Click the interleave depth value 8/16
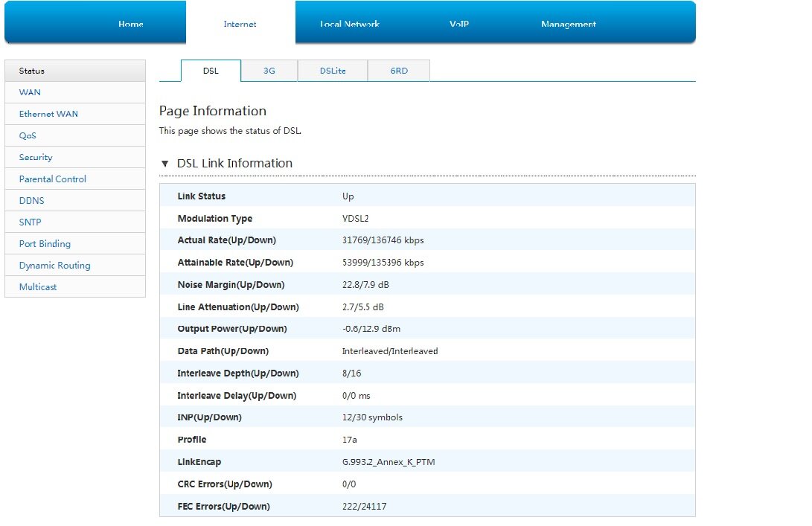The height and width of the screenshot is (526, 812). 351,373
